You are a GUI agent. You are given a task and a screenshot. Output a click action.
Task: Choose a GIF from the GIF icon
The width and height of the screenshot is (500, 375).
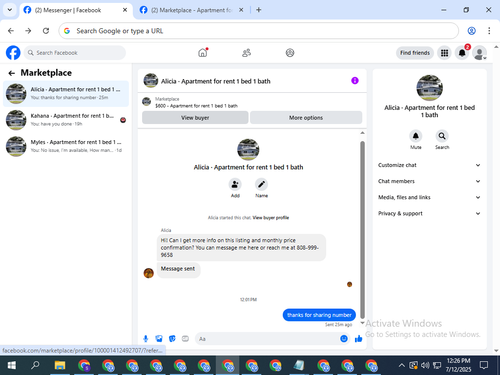(185, 339)
